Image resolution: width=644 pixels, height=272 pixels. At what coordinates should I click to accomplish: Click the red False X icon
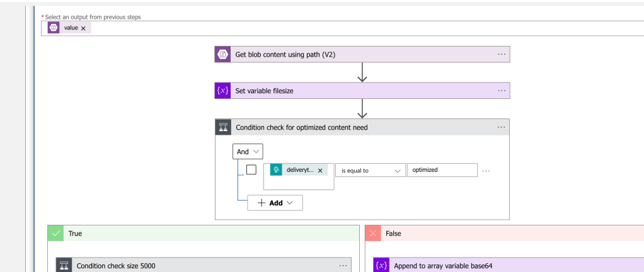(x=373, y=234)
